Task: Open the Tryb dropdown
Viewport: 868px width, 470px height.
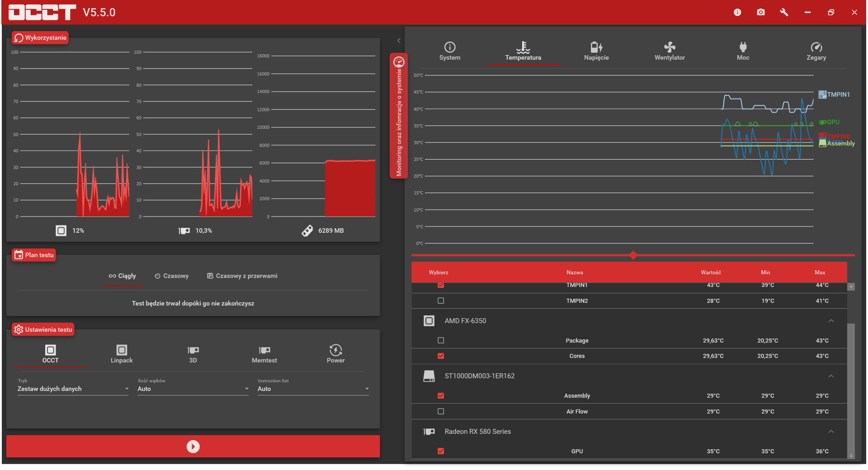Action: 73,389
